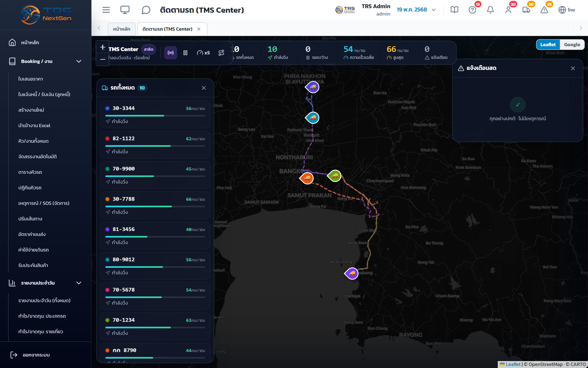Click progress bar of vehicle 80-9012
The image size is (588, 368).
155,267
